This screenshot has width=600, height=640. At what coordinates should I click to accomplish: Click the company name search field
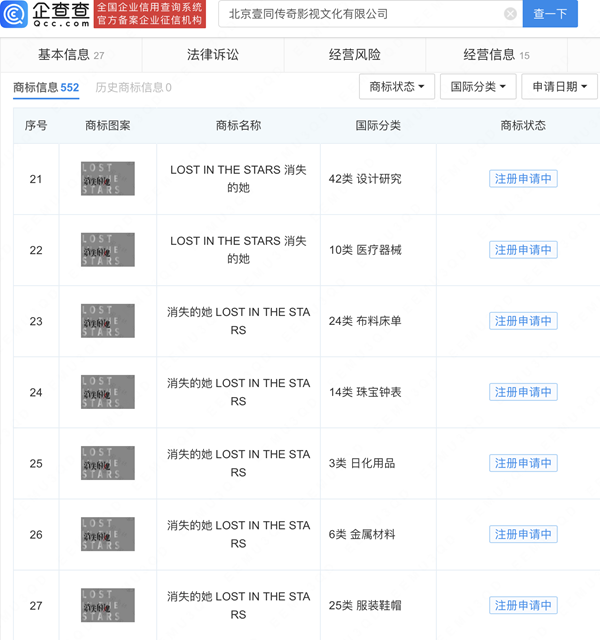[360, 14]
